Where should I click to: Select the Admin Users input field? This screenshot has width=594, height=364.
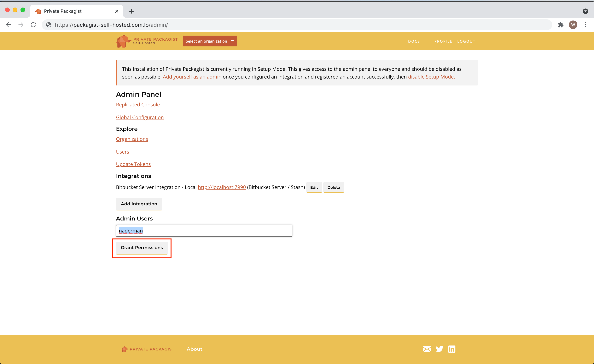pyautogui.click(x=204, y=230)
